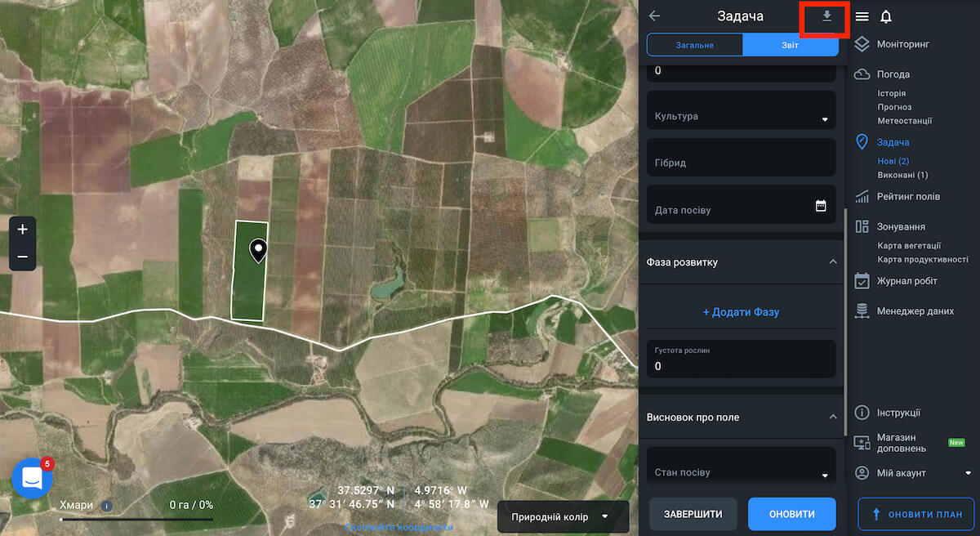Screen dimensions: 980x536
Task: Go back using the arrow icon
Action: click(x=654, y=16)
